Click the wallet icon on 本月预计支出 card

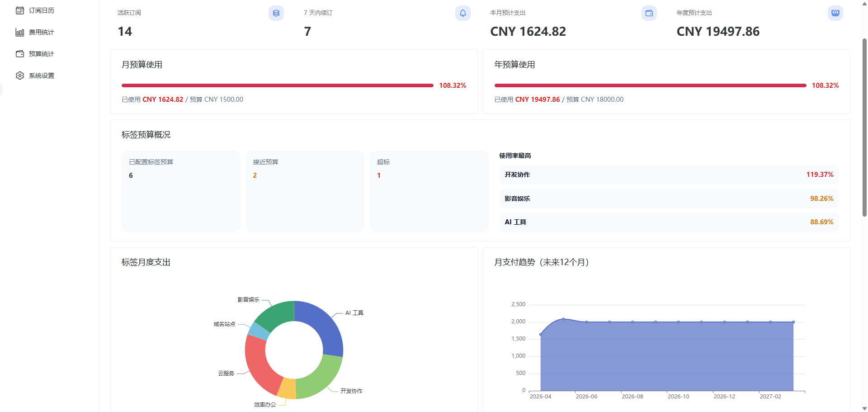tap(649, 13)
